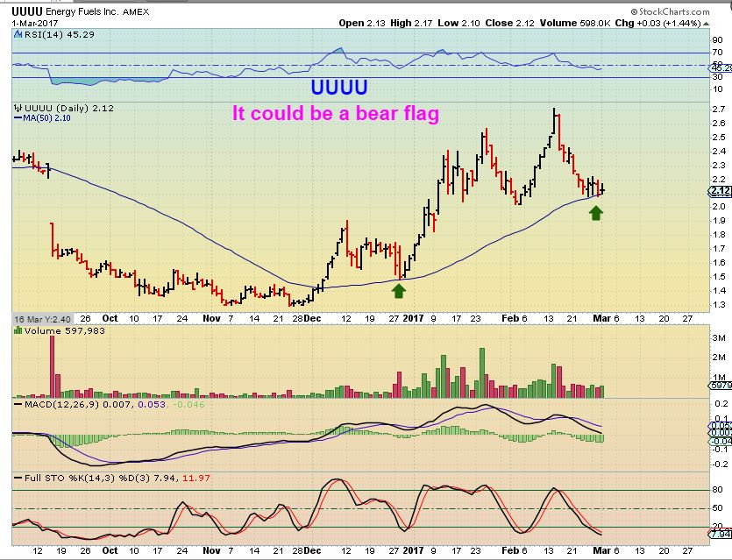
Task: Click the MACD histogram value '-0.046'
Action: pos(188,404)
